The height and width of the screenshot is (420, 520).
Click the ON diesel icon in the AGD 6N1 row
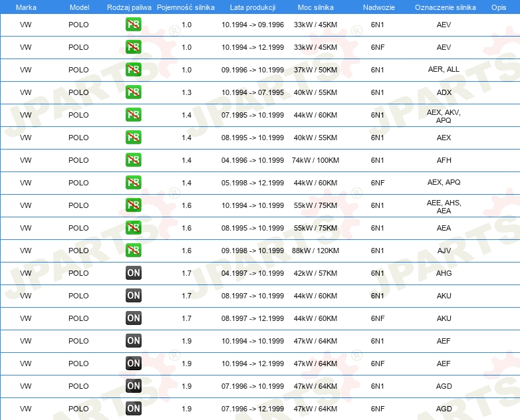coord(133,385)
